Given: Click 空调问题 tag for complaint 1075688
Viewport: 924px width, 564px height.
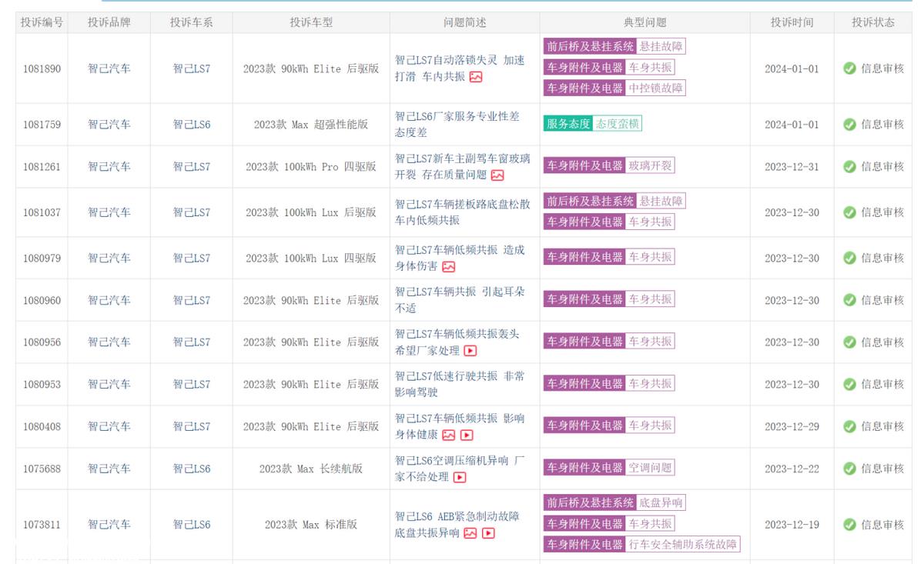Looking at the screenshot, I should click(x=649, y=467).
